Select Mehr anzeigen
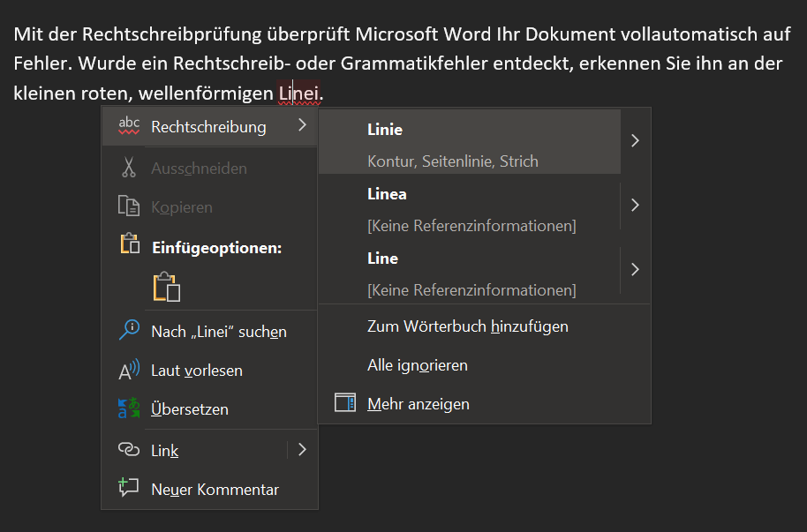The width and height of the screenshot is (807, 532). pos(485,404)
